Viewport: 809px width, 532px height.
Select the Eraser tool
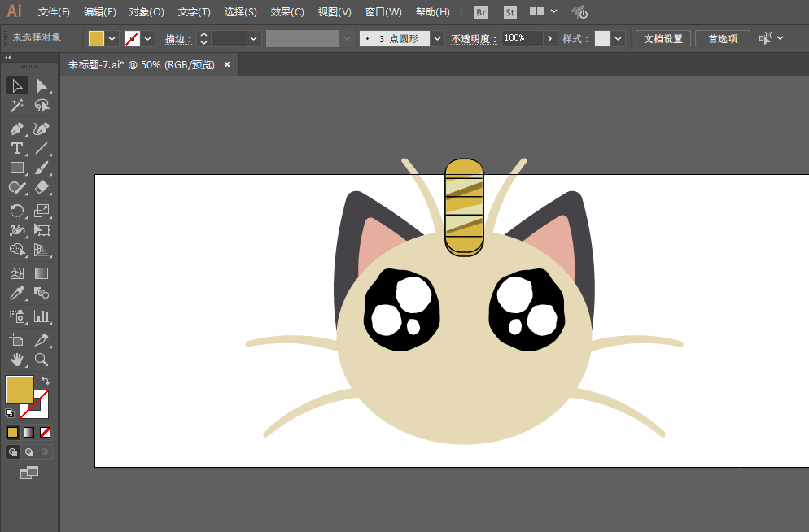tap(42, 188)
